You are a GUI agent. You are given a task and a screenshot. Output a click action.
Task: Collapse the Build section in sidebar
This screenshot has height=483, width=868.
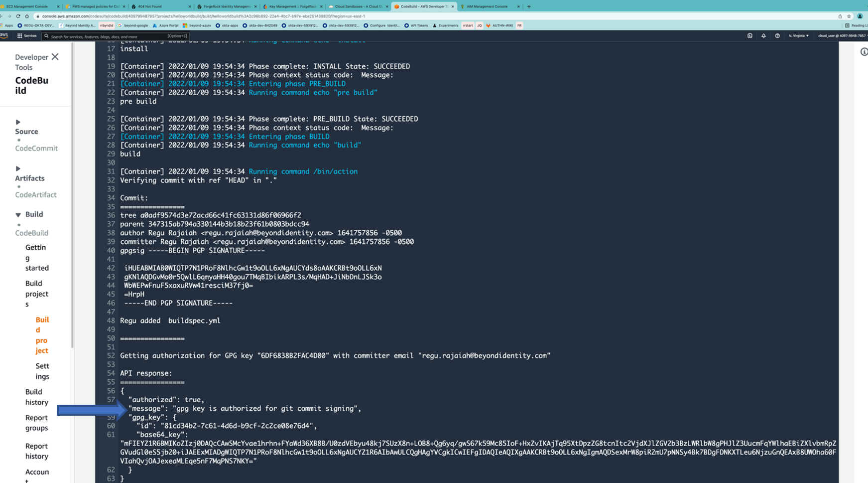18,215
